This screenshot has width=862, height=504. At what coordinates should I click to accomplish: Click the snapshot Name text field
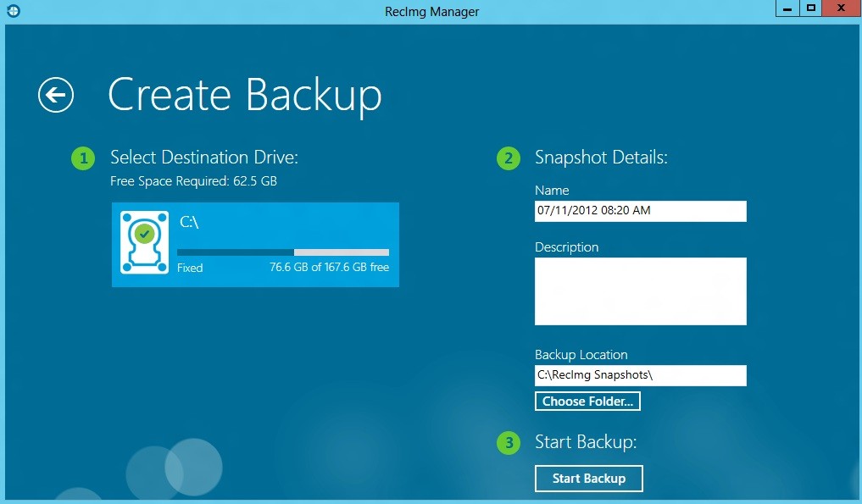640,211
